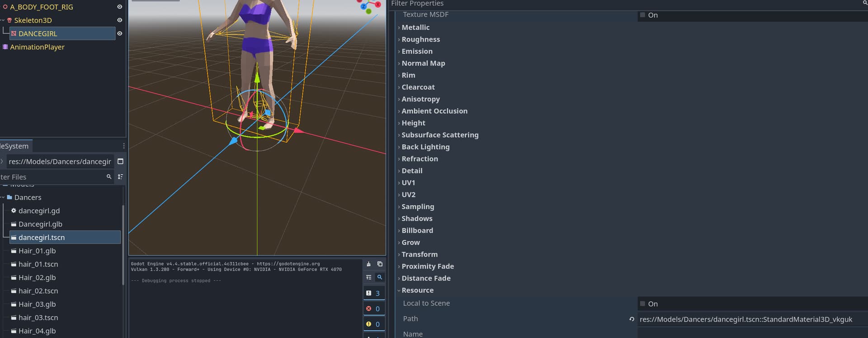Click the DANCEGIRL mesh instance icon
This screenshot has width=868, height=338.
coord(14,33)
